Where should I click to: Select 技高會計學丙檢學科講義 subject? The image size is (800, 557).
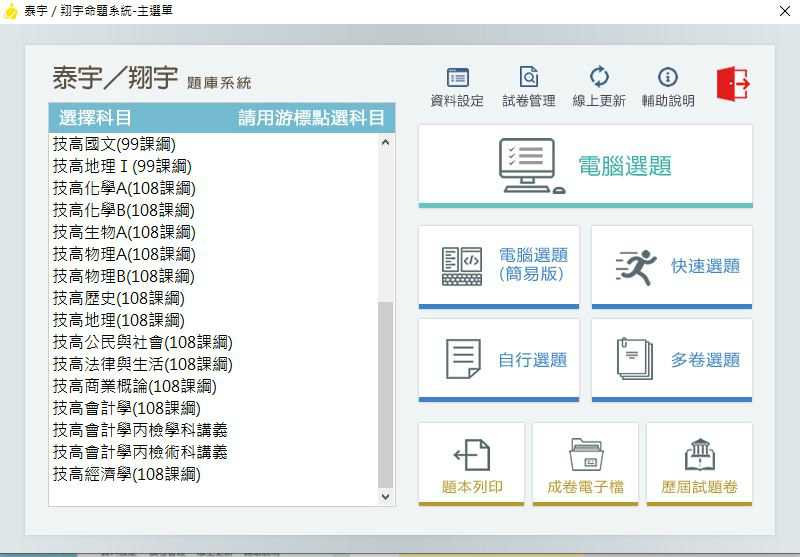[x=213, y=430]
